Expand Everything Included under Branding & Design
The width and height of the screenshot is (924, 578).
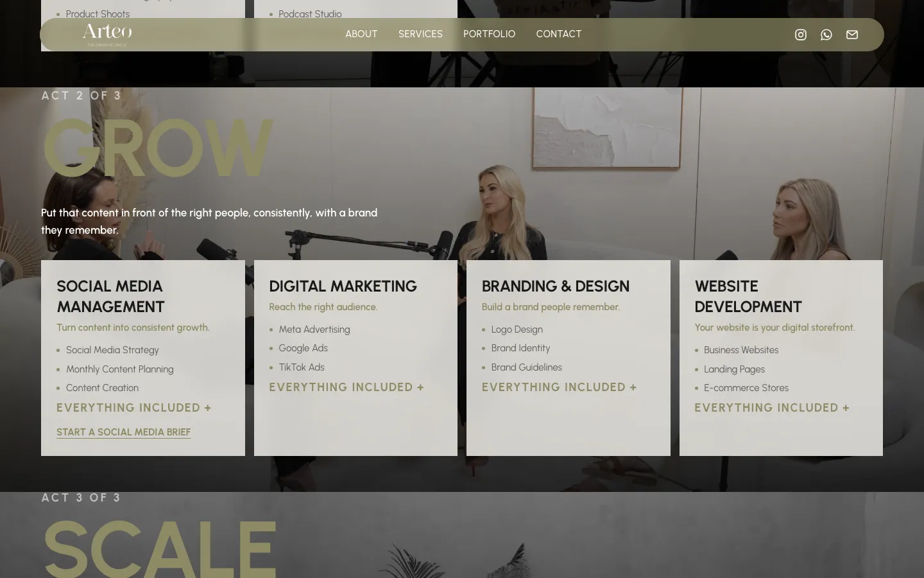(559, 387)
